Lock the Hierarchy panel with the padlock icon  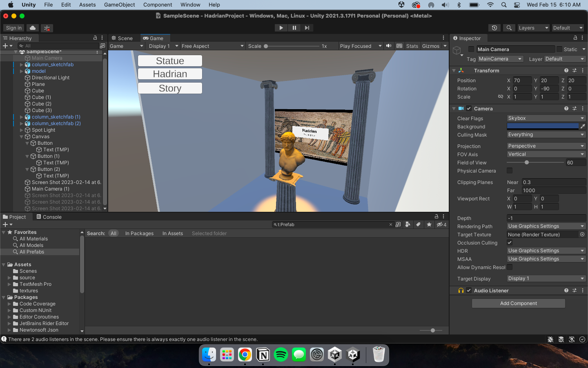tap(95, 38)
